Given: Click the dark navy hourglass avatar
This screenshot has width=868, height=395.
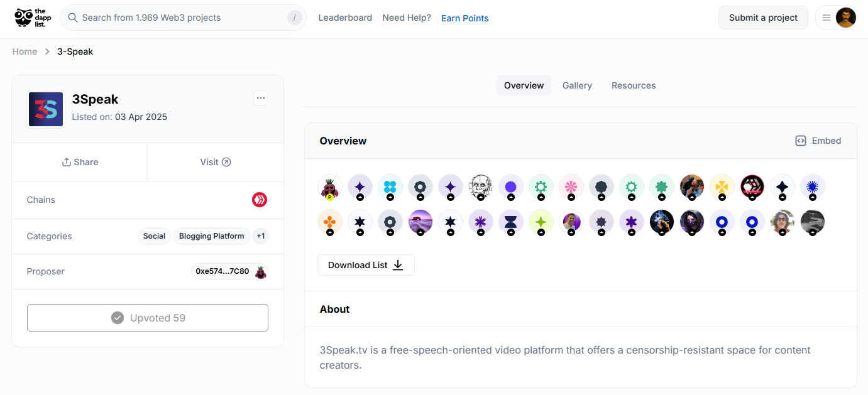Looking at the screenshot, I should (x=511, y=222).
